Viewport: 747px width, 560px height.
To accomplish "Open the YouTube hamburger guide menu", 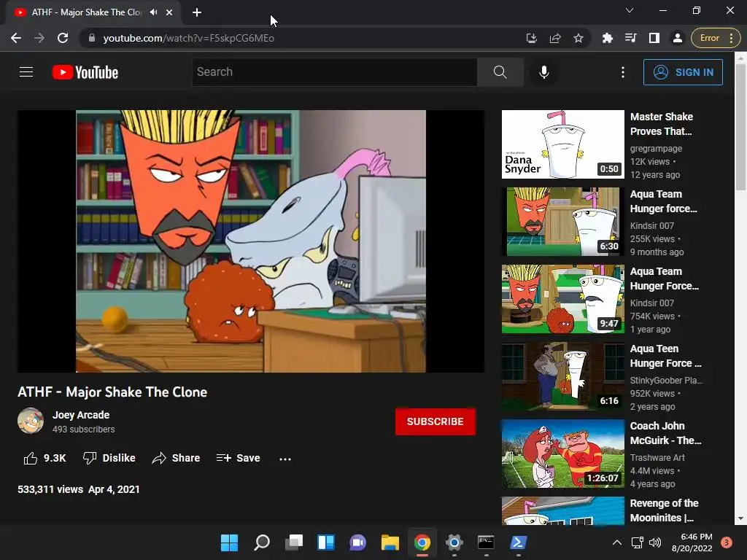I will 26,72.
